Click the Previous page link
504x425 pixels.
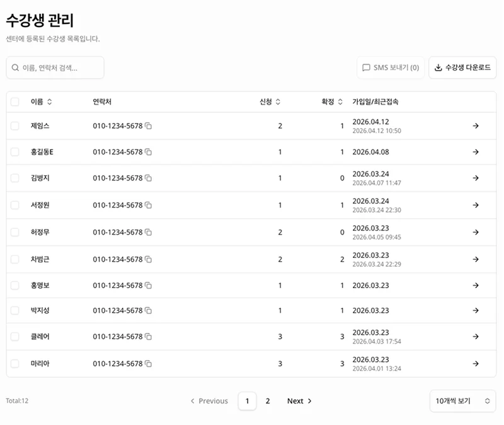[x=209, y=401]
